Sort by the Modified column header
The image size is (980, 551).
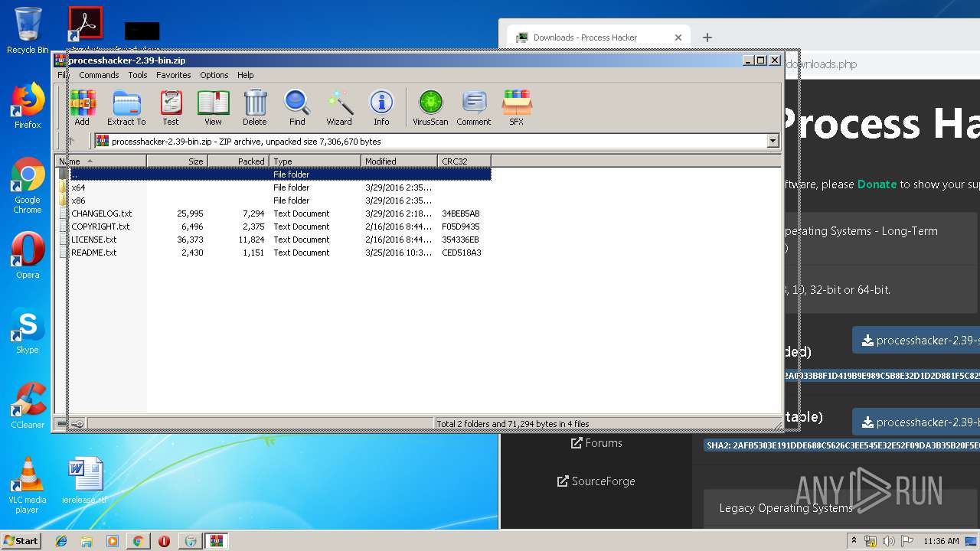click(399, 161)
